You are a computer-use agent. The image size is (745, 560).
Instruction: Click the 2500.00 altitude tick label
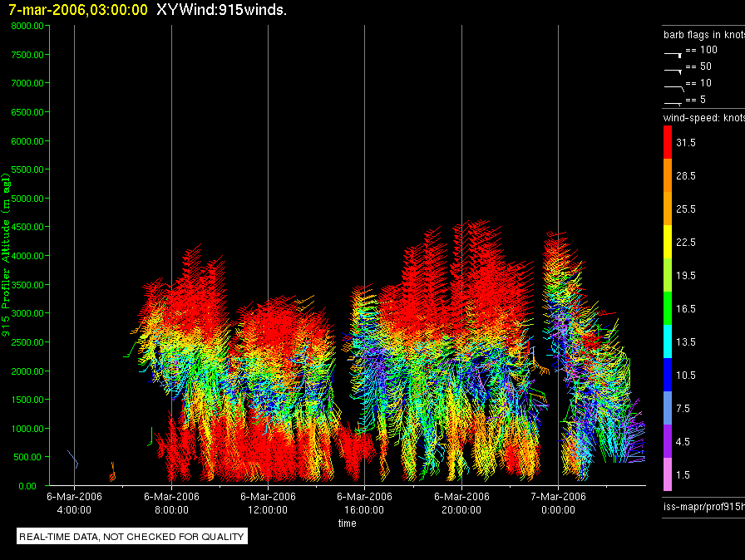[x=27, y=342]
